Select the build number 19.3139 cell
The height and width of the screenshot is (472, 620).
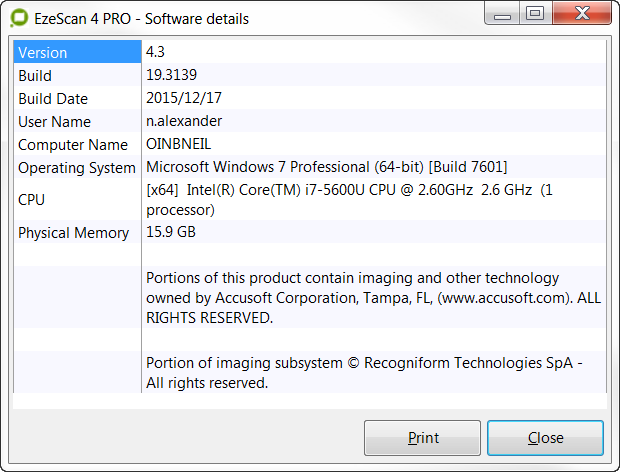172,75
